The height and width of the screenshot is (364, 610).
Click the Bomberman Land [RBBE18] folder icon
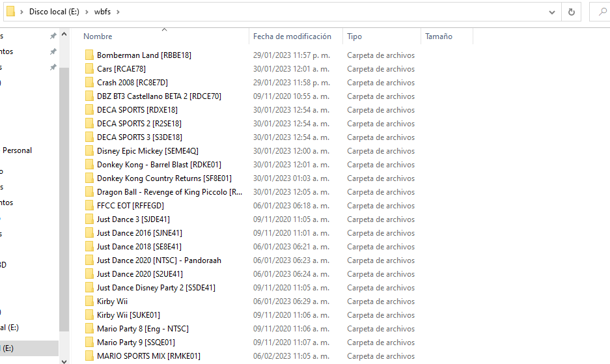(x=89, y=55)
